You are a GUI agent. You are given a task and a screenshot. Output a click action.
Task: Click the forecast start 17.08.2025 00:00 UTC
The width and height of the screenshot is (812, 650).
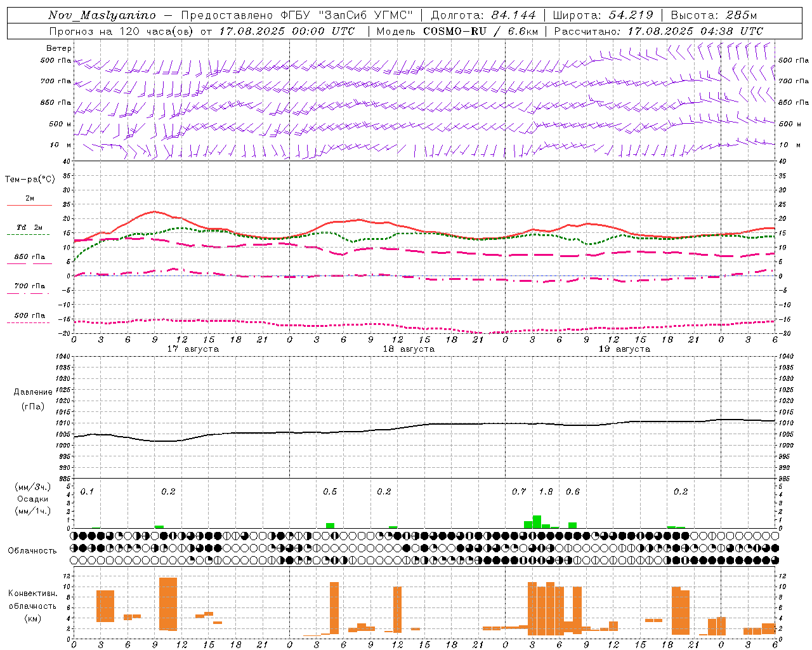287,31
